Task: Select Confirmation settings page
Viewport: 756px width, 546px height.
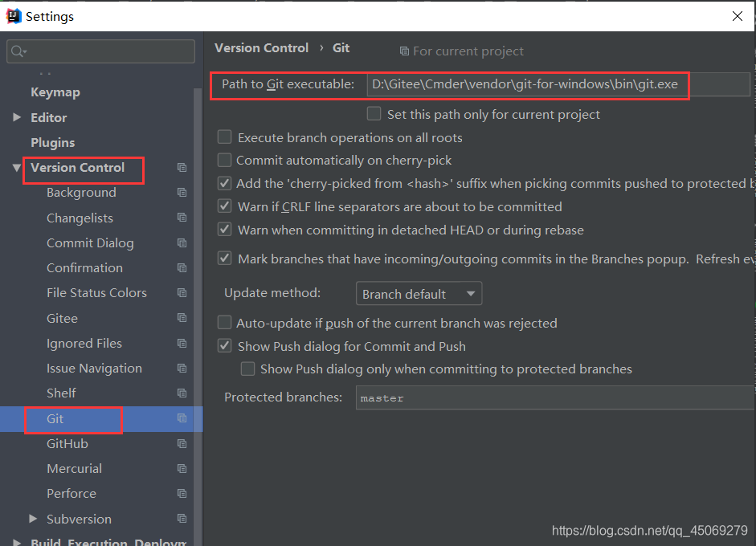Action: click(85, 268)
